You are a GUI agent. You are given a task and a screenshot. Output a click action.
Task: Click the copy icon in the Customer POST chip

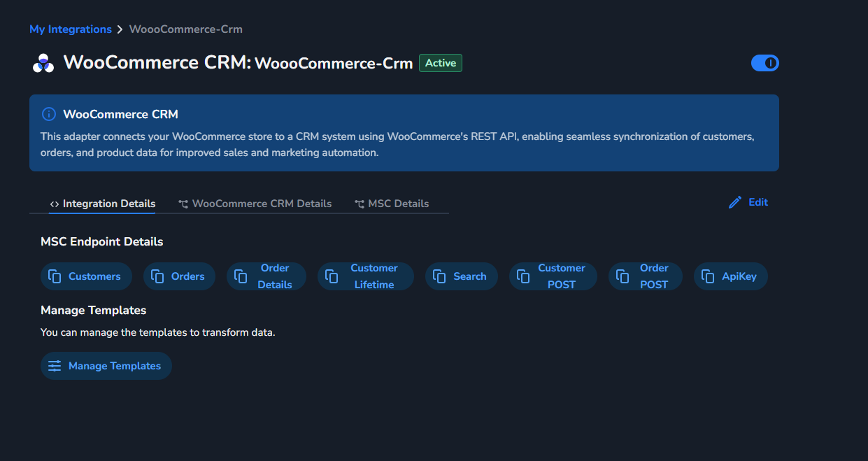523,276
